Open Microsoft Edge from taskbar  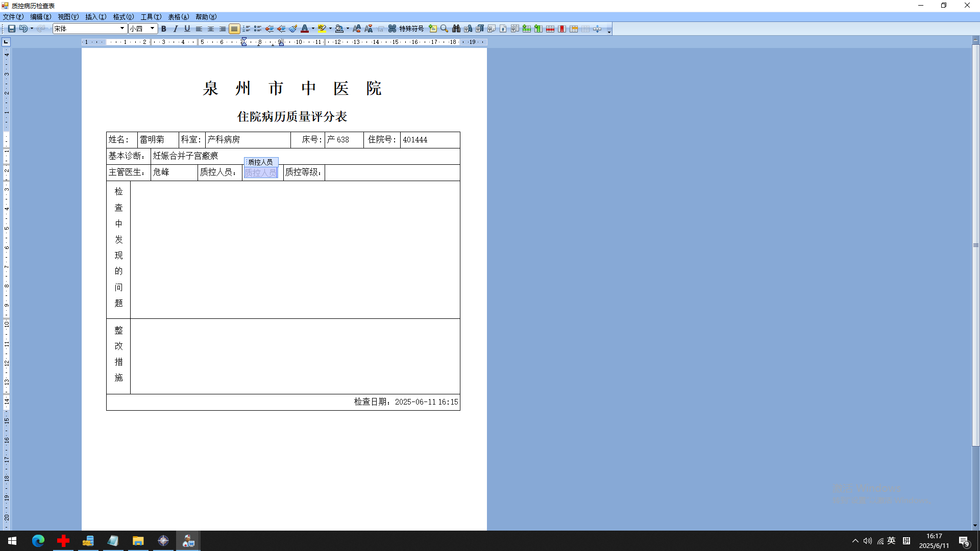38,541
